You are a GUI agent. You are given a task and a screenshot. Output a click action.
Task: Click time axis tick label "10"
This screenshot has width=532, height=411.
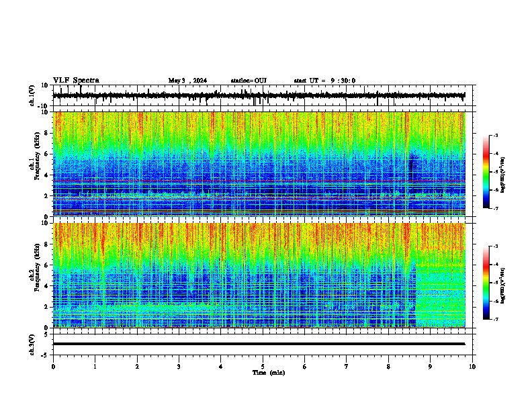[x=472, y=367]
